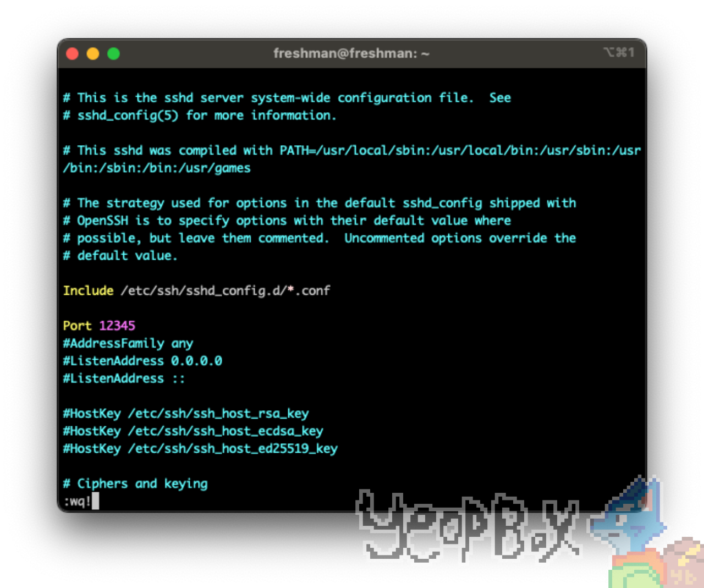
Task: Click the path '/etc/ssh/sshd_config.d/*.conf'
Action: (226, 290)
